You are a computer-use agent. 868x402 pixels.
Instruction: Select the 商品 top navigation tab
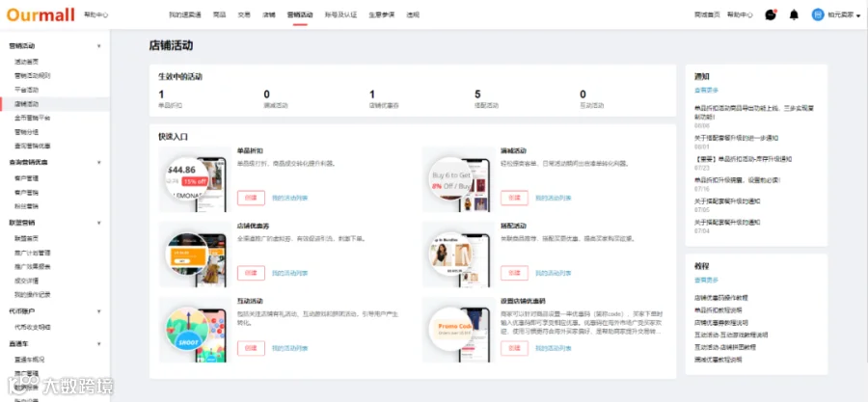(x=219, y=14)
